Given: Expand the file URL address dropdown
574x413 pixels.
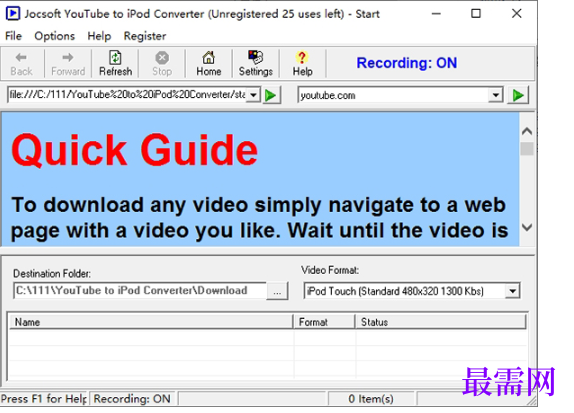Looking at the screenshot, I should (x=253, y=95).
